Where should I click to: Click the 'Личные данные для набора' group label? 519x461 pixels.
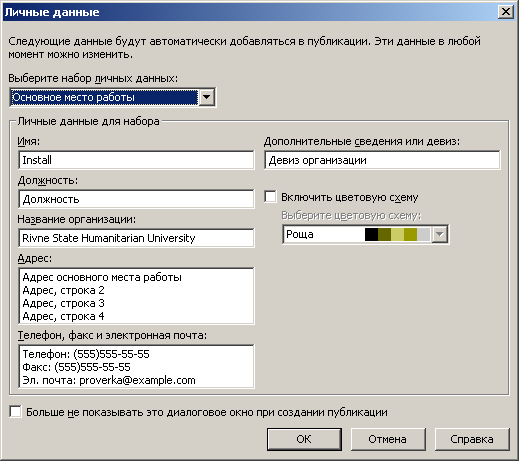coord(88,121)
